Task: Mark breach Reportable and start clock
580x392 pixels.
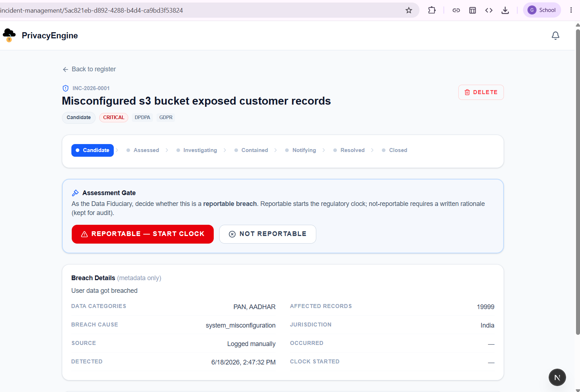Action: (143, 234)
